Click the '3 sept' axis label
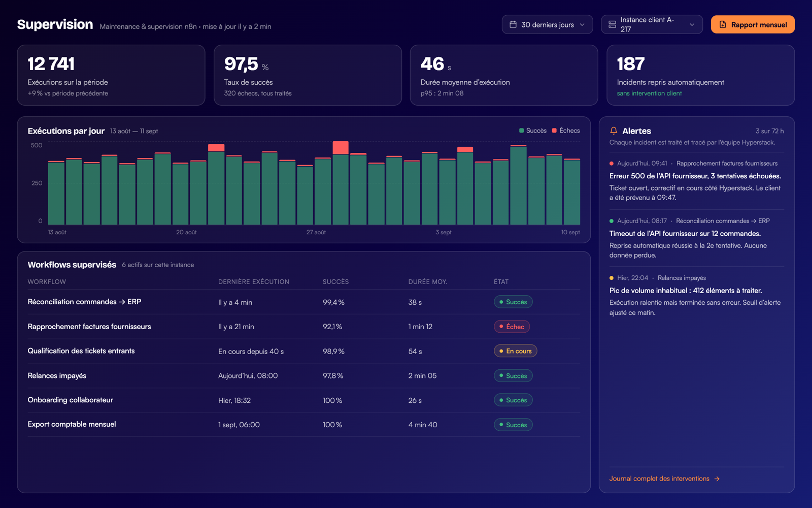 point(444,232)
